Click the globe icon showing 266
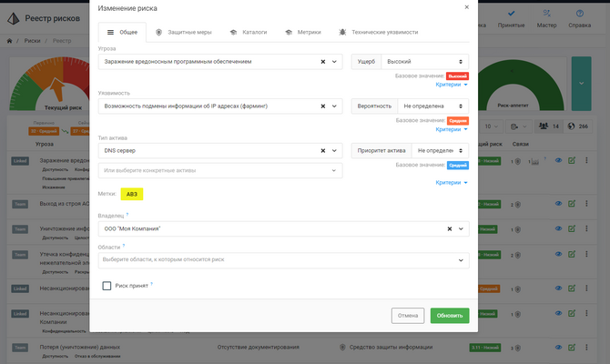Viewport: 610px width, 364px height. point(578,126)
